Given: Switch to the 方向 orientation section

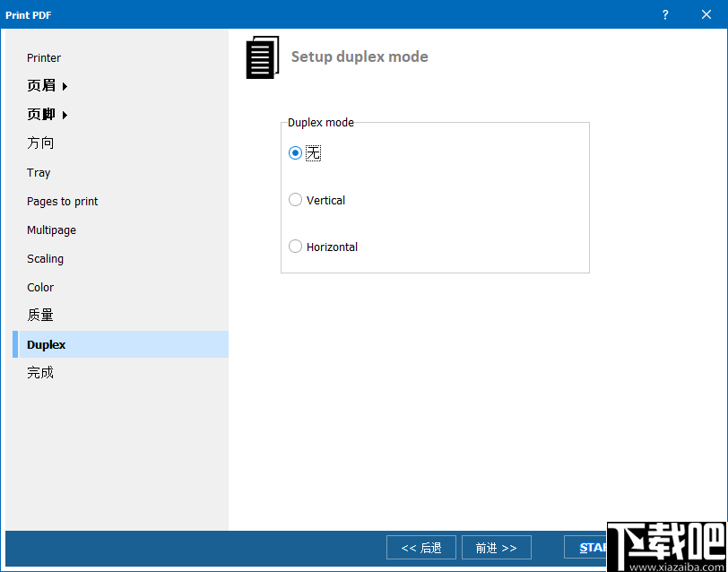Looking at the screenshot, I should point(39,143).
